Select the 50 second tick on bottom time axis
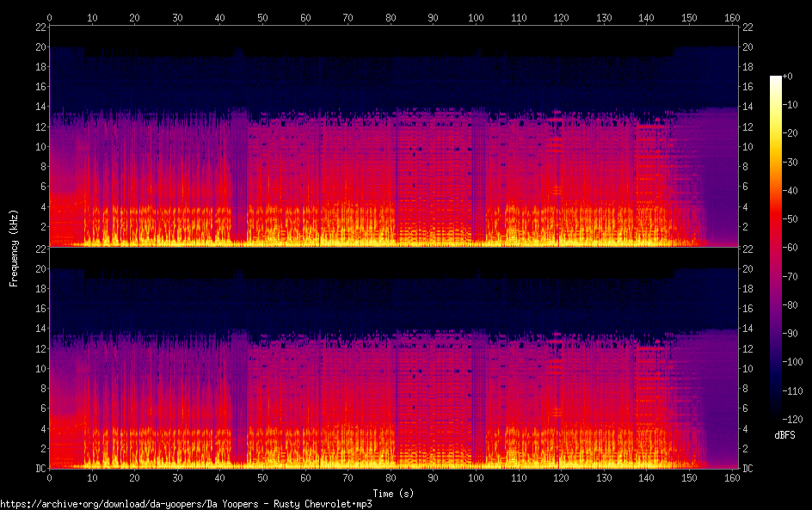This screenshot has width=812, height=510. coord(262,477)
